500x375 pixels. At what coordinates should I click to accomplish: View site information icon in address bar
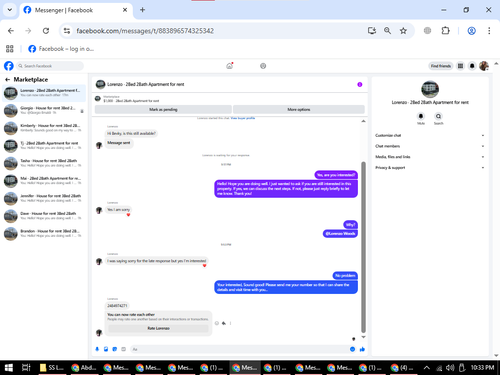(67, 31)
